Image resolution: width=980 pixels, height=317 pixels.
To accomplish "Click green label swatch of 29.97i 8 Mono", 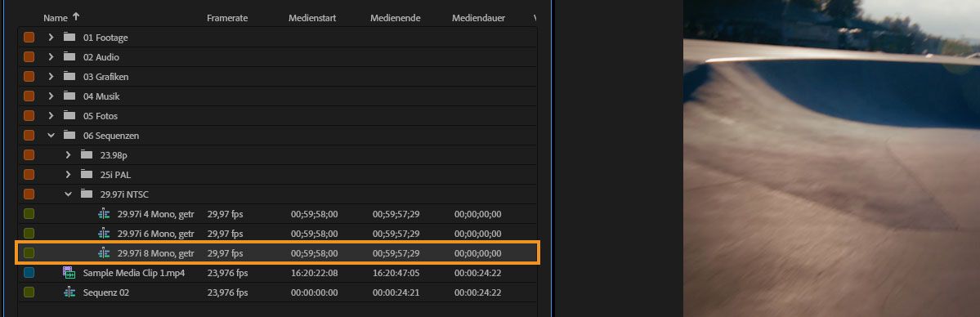I will pyautogui.click(x=29, y=253).
